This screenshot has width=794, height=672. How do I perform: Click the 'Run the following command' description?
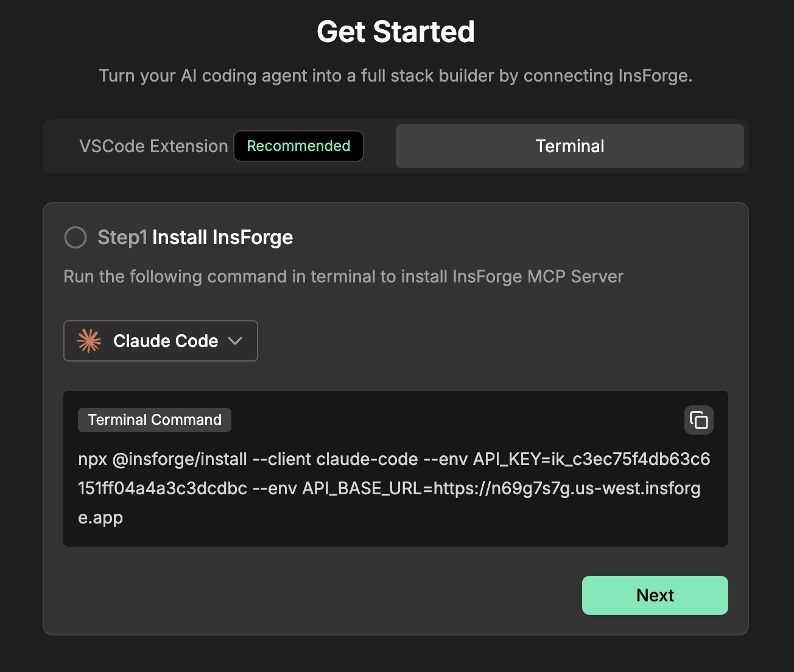tap(343, 276)
